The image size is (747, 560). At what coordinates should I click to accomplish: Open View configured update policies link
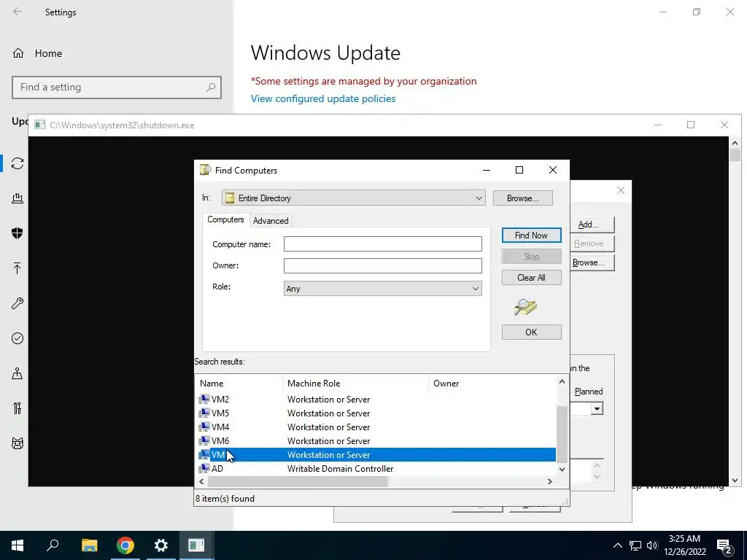click(x=323, y=98)
